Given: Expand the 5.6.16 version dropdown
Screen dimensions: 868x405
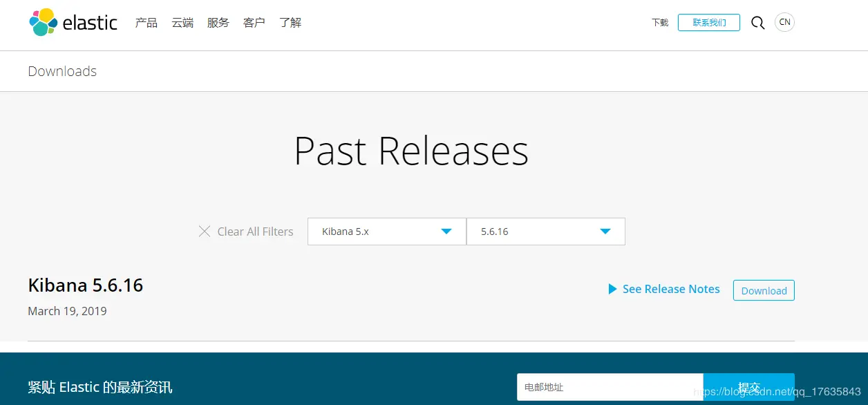Looking at the screenshot, I should [x=546, y=232].
